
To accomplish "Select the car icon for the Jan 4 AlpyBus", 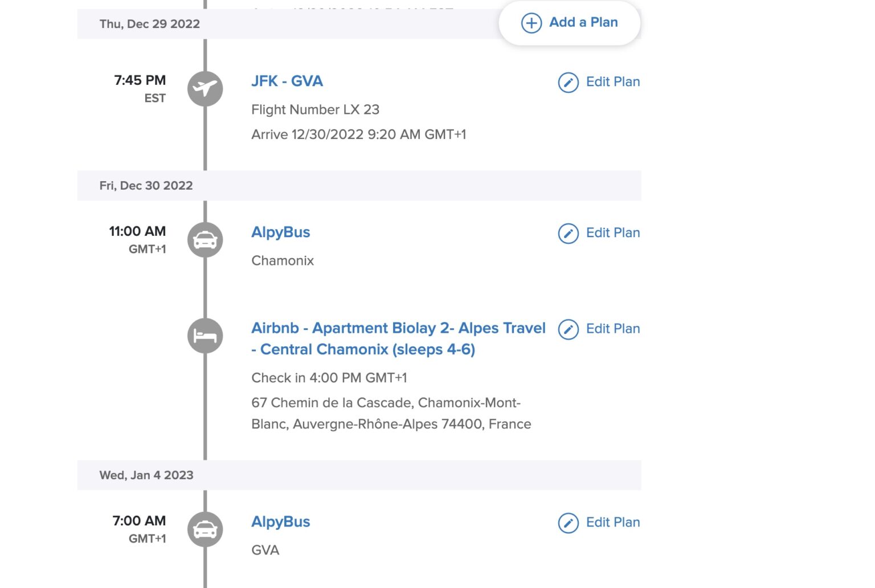I will click(x=205, y=529).
